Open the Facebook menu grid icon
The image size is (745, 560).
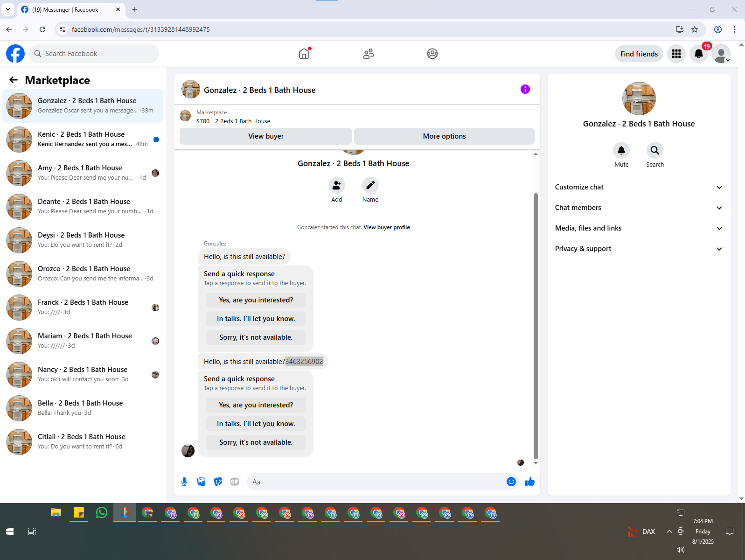click(676, 54)
